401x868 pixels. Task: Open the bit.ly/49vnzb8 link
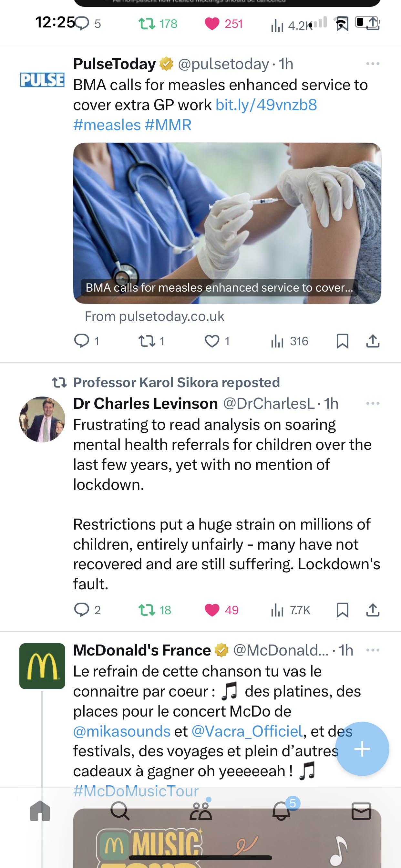point(266,105)
